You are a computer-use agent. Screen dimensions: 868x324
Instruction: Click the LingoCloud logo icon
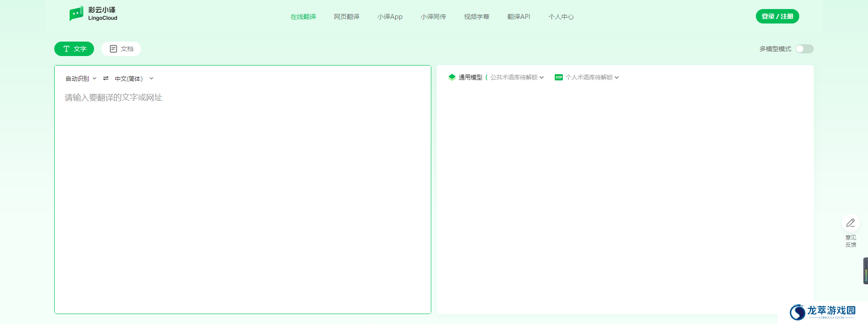click(x=76, y=14)
